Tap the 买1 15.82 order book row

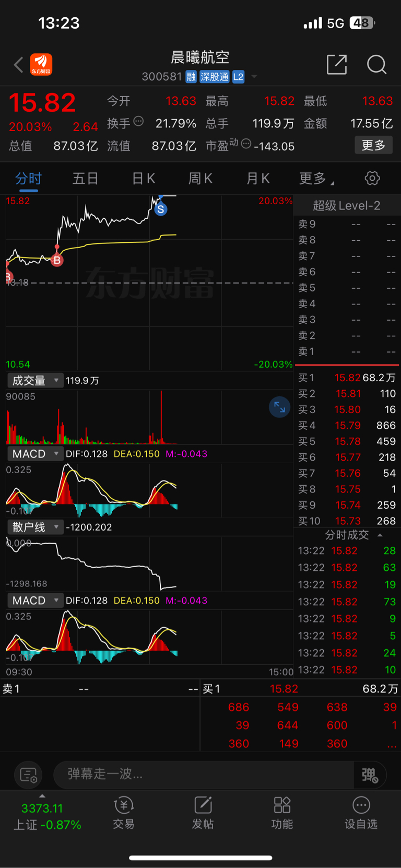[347, 378]
